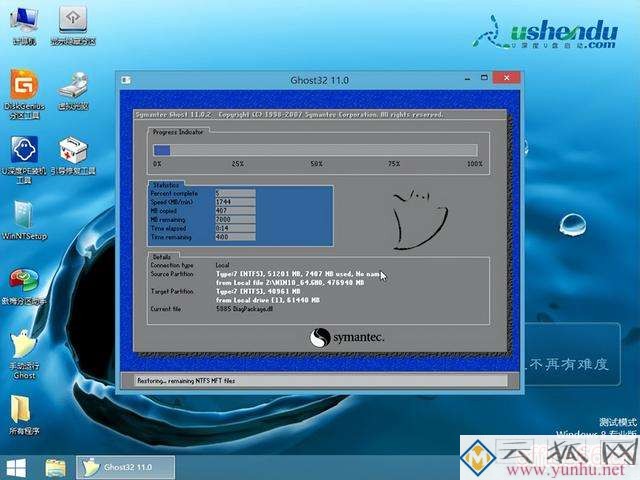Launch the U深度PE装机工具 ghost icon
Screen dimensions: 640x480
24,159
